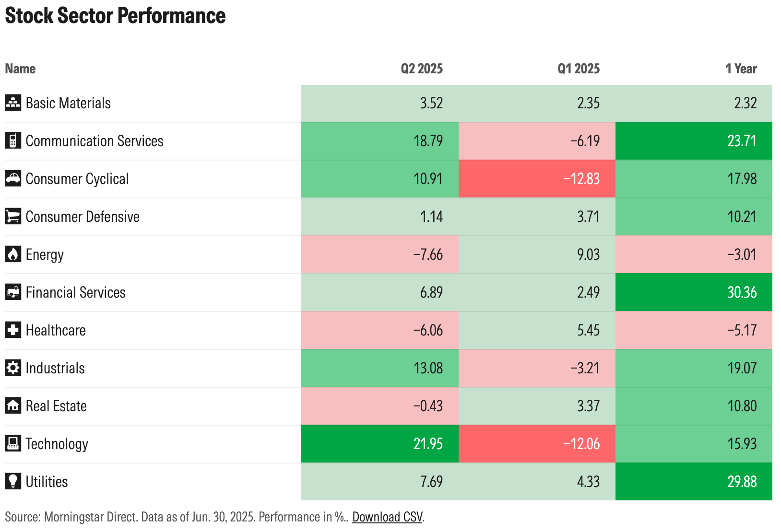Click Financial Services 1 Year value 30.36
This screenshot has width=781, height=532.
click(x=742, y=292)
